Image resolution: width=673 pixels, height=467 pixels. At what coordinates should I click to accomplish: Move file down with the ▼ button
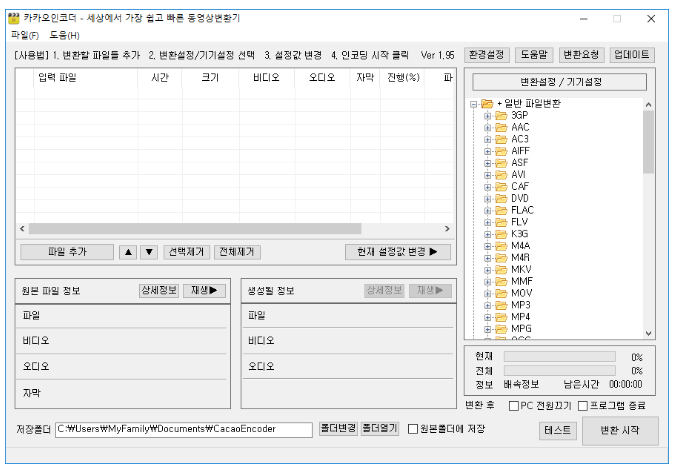tap(149, 252)
